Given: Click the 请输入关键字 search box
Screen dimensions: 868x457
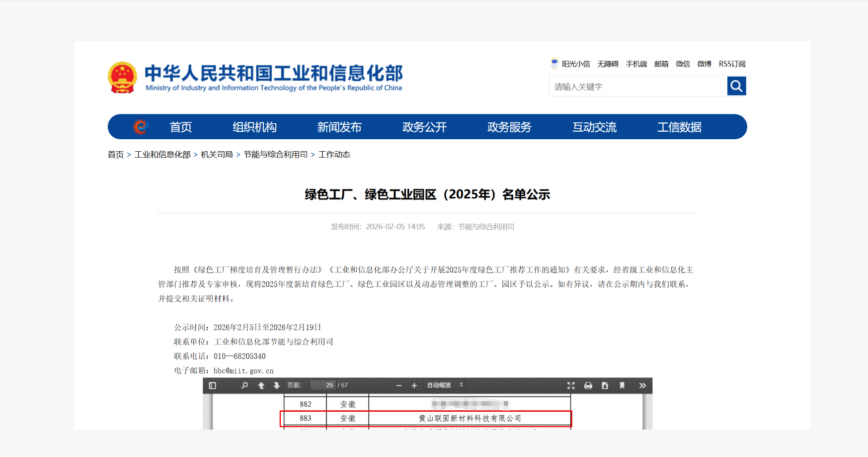Looking at the screenshot, I should [638, 87].
